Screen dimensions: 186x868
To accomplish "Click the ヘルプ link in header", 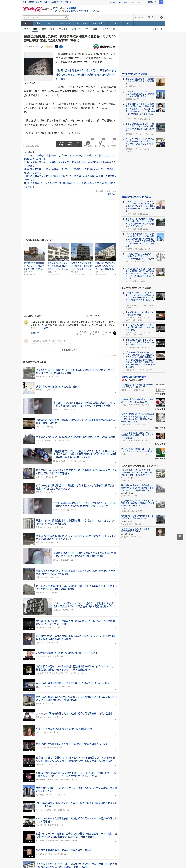I will coord(127,2).
